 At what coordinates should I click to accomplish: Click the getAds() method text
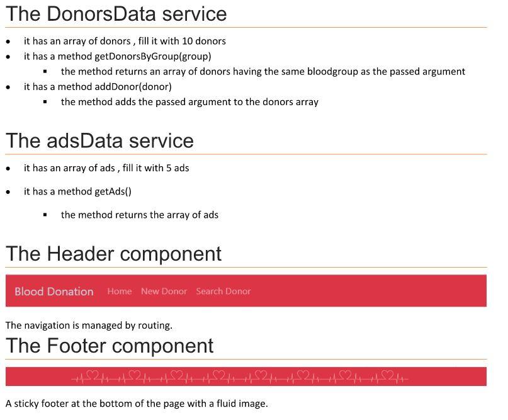tap(113, 191)
